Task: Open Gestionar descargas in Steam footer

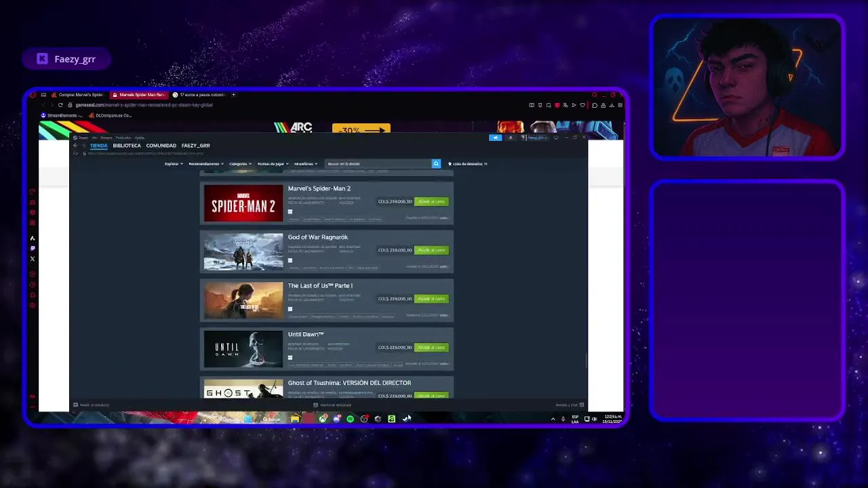Action: 332,405
